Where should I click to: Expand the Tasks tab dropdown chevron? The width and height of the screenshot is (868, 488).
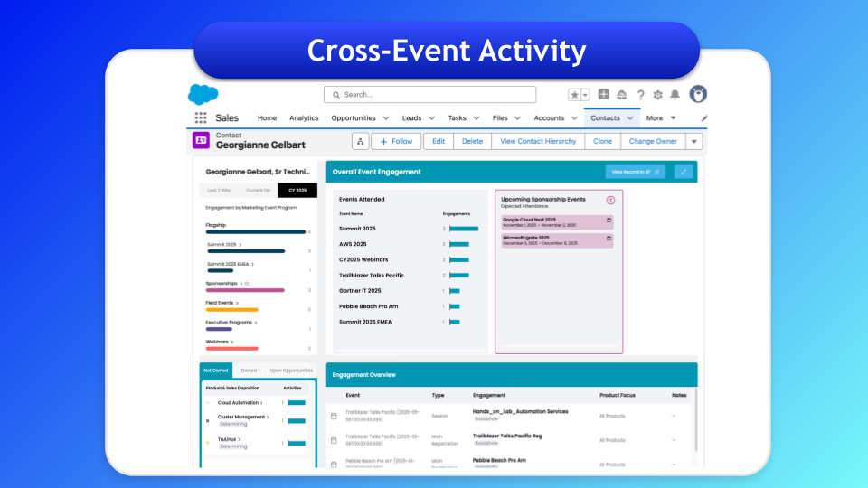pos(476,117)
